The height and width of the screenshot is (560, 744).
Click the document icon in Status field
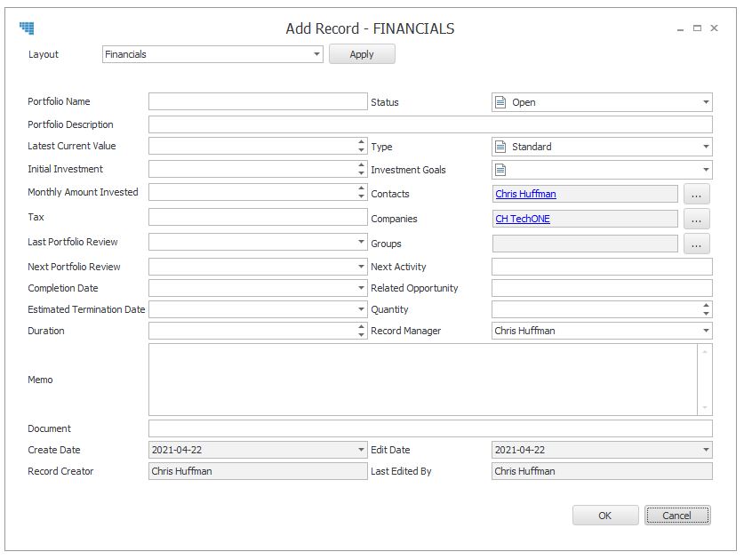coord(500,102)
